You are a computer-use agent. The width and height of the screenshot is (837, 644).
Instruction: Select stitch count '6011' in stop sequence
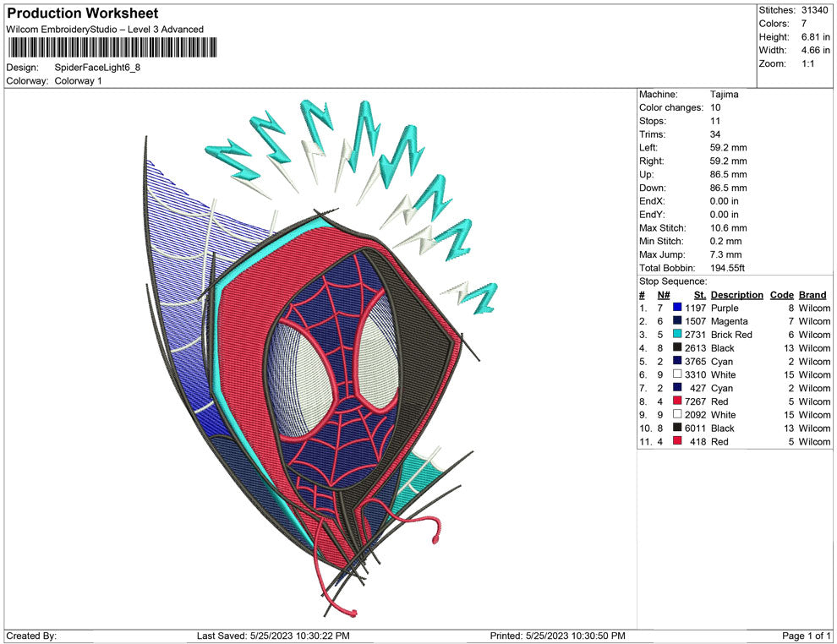[696, 428]
